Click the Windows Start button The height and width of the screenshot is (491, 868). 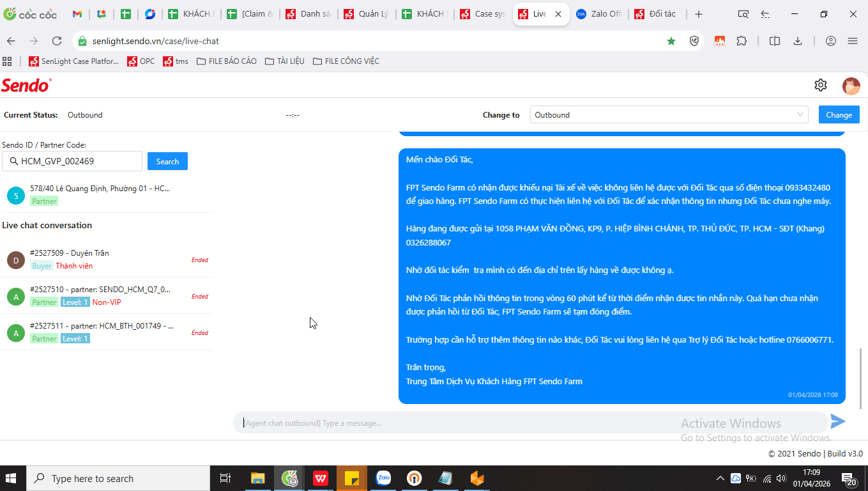[11, 478]
